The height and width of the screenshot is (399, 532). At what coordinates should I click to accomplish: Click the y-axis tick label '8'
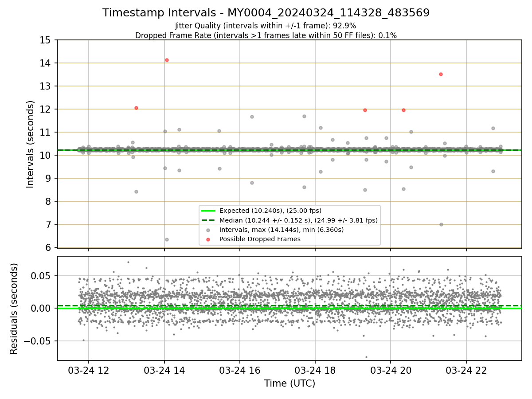(48, 202)
